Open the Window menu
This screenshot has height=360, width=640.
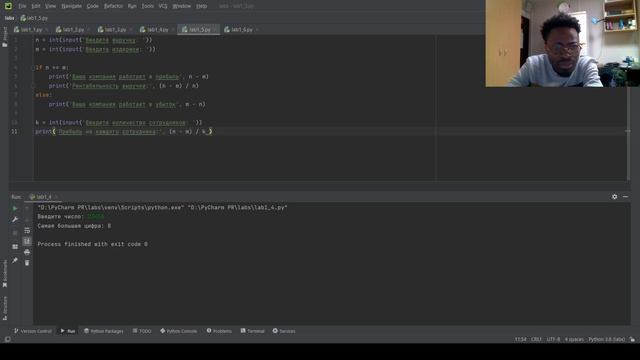click(x=181, y=6)
